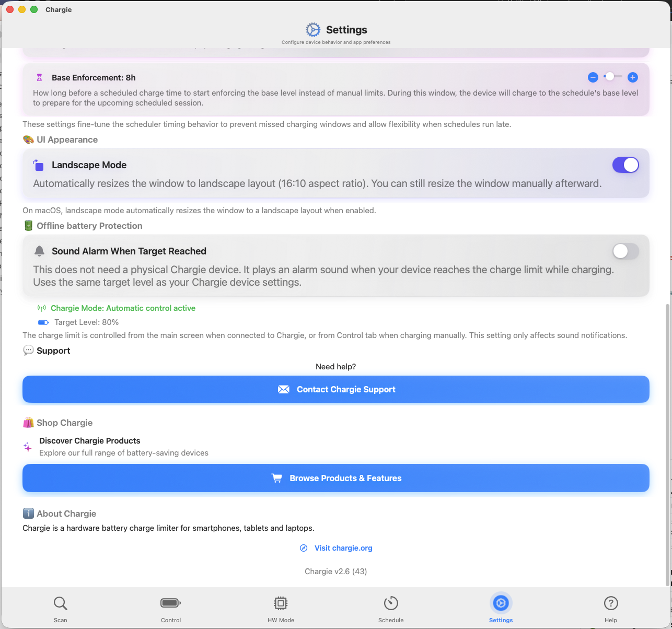Switch to the Settings tab label
Image resolution: width=672 pixels, height=629 pixels.
point(501,620)
